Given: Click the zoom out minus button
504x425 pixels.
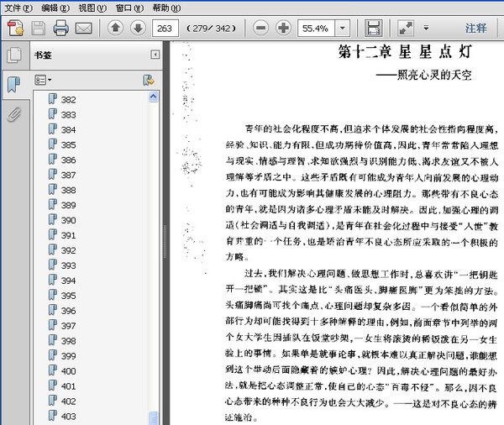Looking at the screenshot, I should click(x=261, y=28).
